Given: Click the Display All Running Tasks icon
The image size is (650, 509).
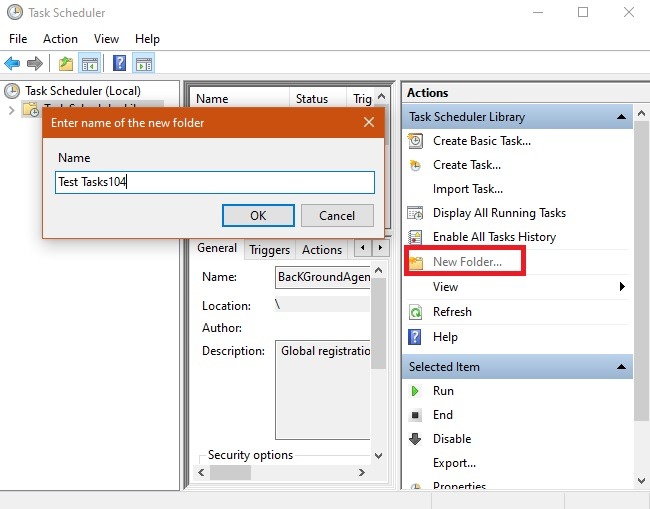Looking at the screenshot, I should (x=415, y=213).
